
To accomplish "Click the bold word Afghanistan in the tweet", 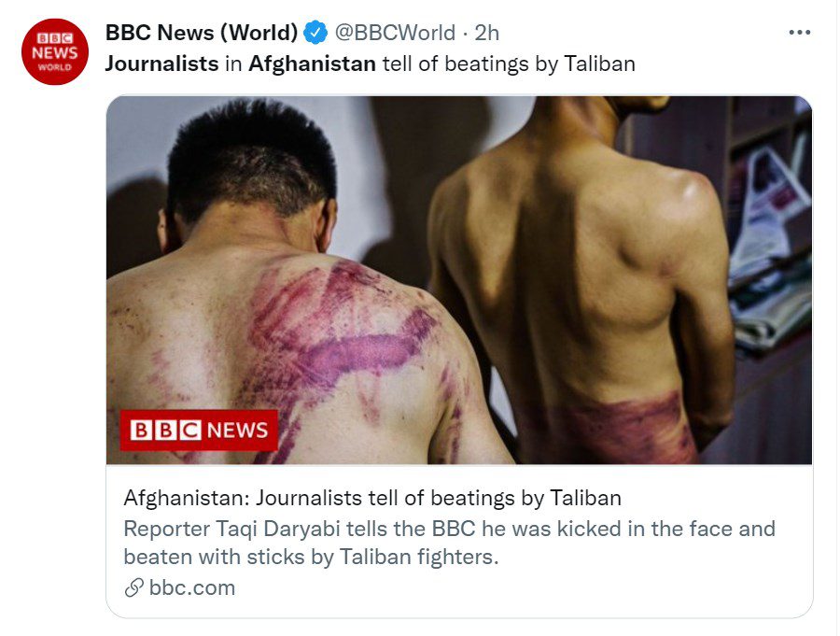I will pos(313,64).
